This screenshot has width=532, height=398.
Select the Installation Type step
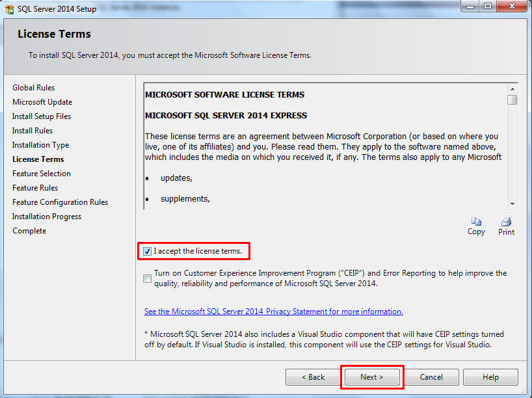tap(40, 144)
